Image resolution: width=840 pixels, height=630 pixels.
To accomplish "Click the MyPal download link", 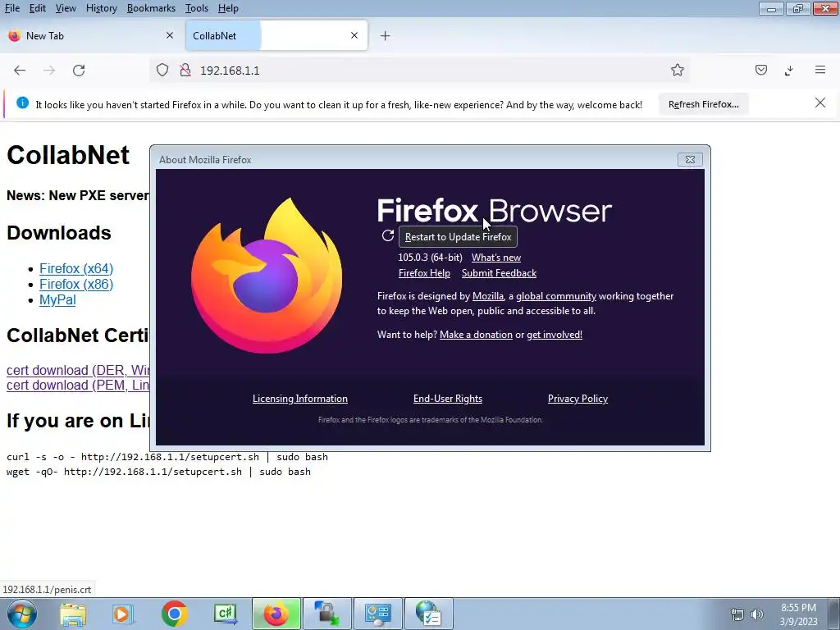I will (57, 299).
